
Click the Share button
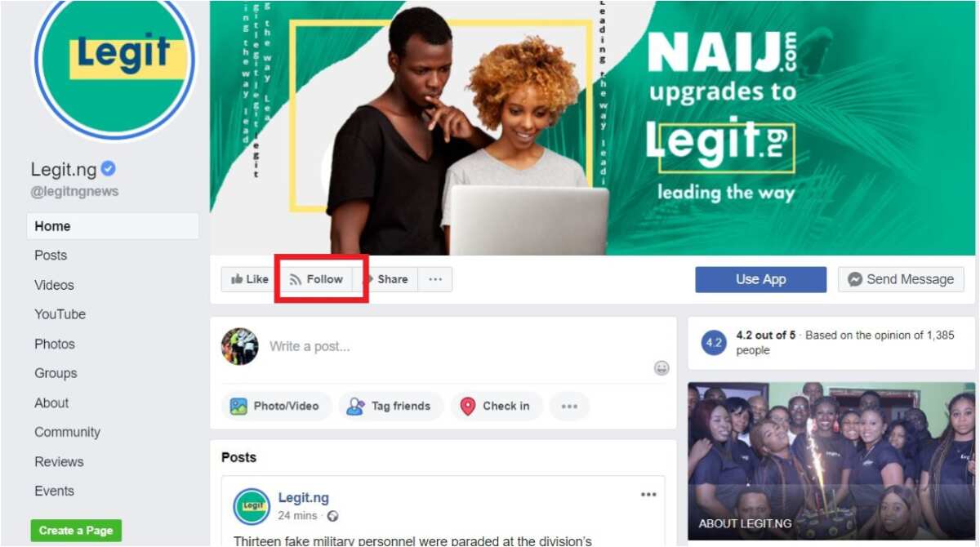[x=385, y=279]
